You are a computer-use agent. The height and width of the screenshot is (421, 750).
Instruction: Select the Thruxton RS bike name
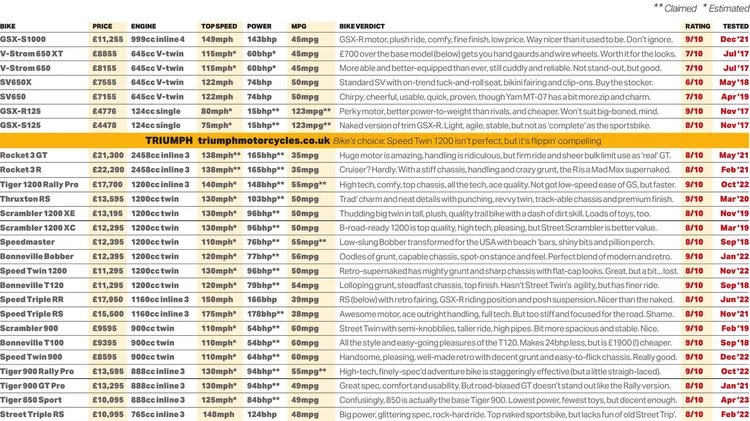(x=25, y=199)
